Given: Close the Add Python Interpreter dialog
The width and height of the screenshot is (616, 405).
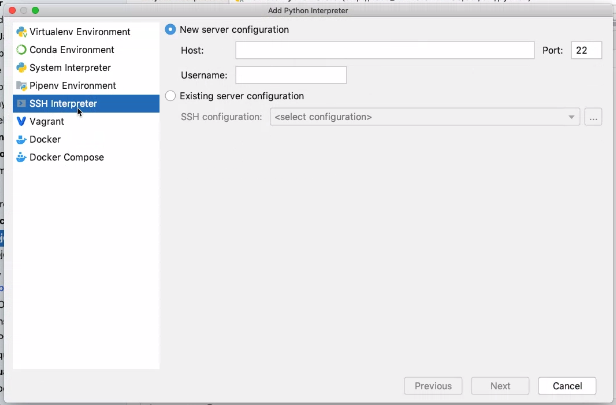Looking at the screenshot, I should pos(12,11).
